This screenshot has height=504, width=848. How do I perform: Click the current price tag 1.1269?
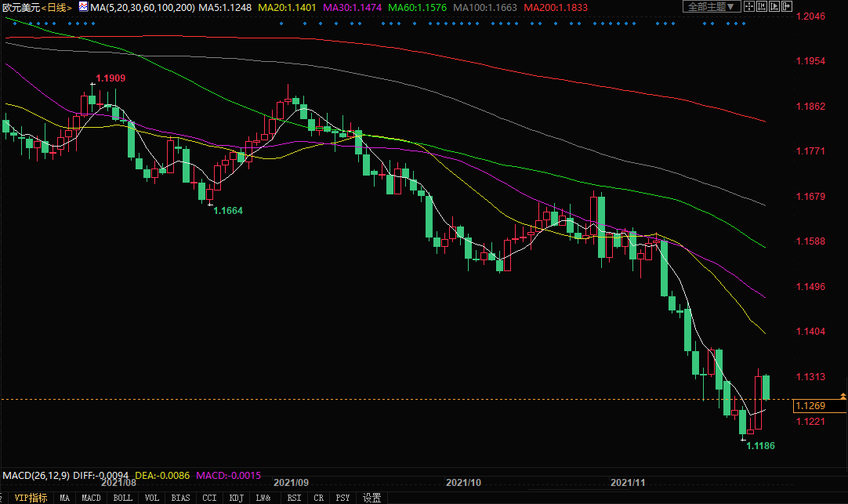coord(810,406)
